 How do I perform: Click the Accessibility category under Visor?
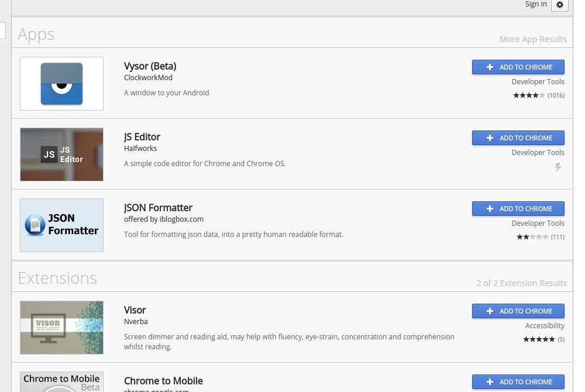[545, 326]
